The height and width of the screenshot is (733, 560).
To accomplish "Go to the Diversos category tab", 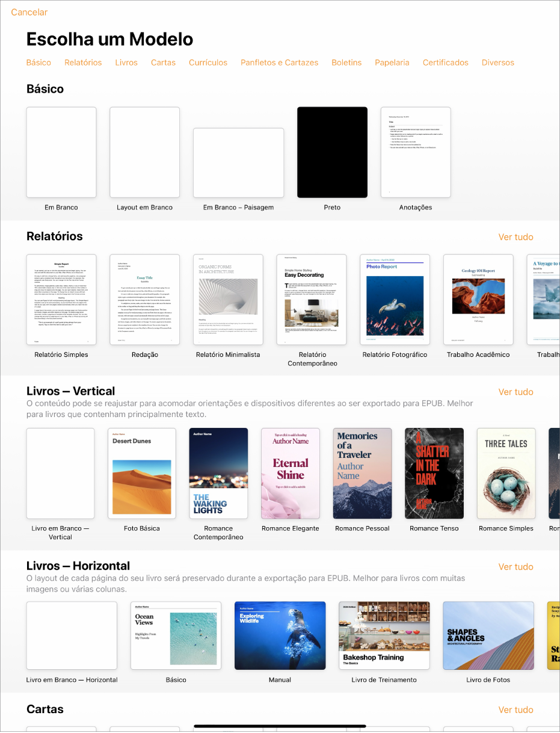I will 498,63.
